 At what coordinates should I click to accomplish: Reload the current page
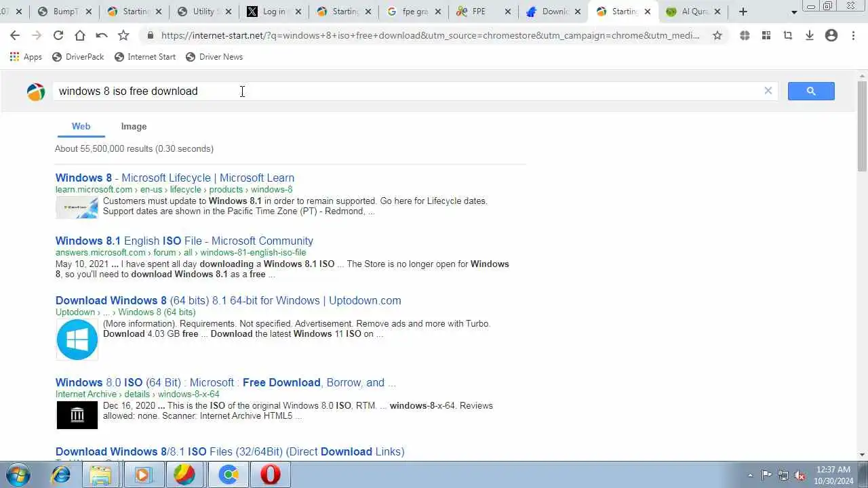point(58,36)
